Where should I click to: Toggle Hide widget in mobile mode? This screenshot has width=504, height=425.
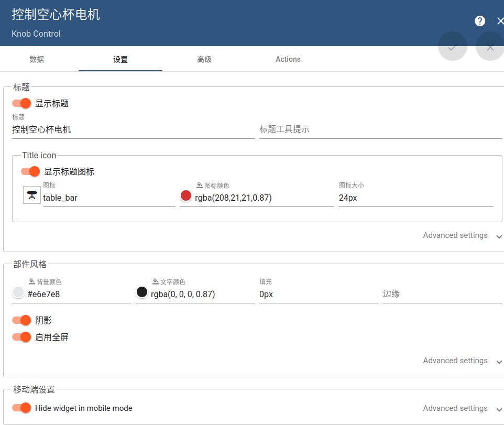(21, 408)
